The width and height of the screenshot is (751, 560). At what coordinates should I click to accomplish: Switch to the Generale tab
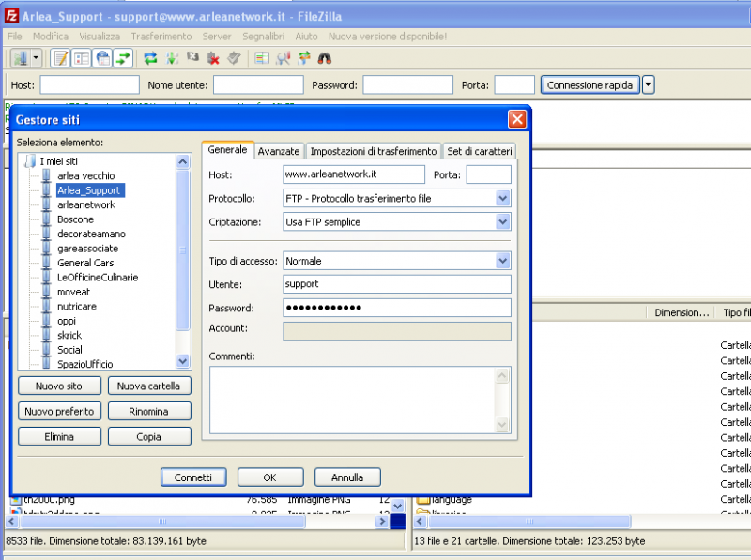227,150
